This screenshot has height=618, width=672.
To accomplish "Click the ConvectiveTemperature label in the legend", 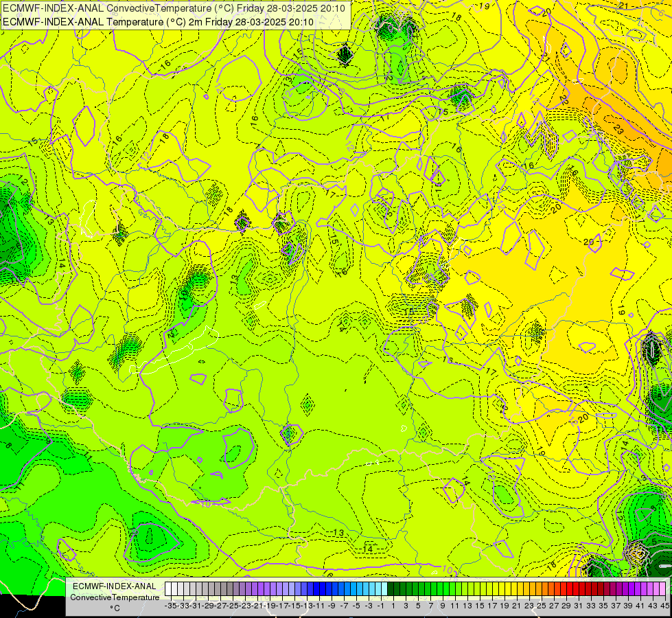I will click(x=115, y=597).
